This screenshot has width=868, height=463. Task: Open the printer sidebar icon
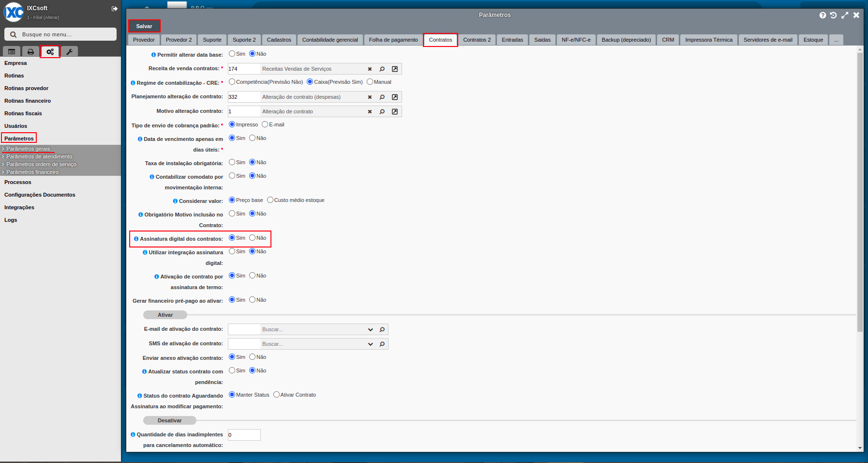point(30,51)
